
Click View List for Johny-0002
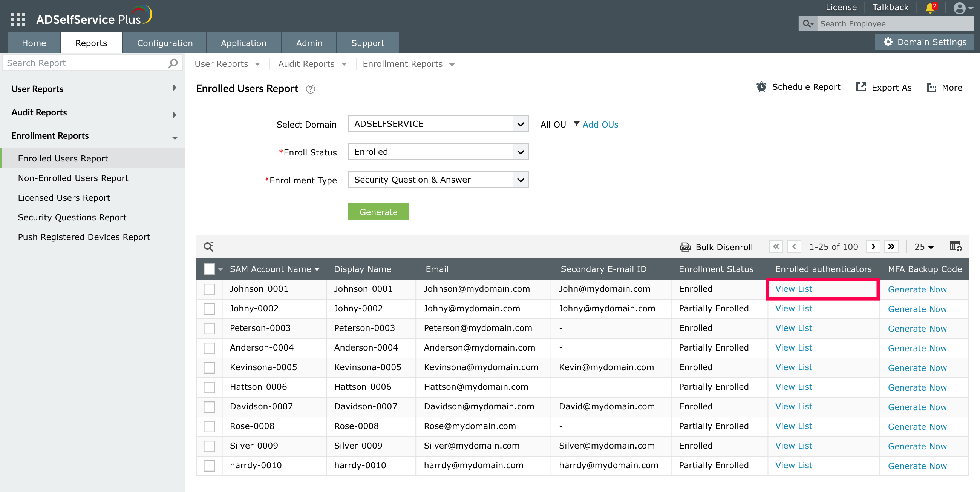(x=793, y=309)
